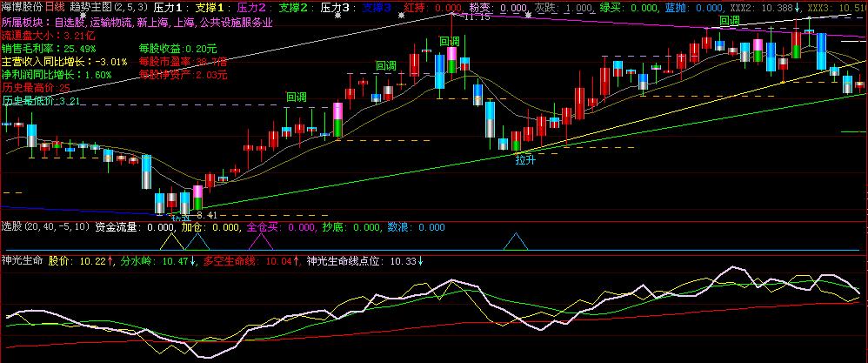
Task: Click the 多空生命线 legend label
Action: pyautogui.click(x=227, y=260)
